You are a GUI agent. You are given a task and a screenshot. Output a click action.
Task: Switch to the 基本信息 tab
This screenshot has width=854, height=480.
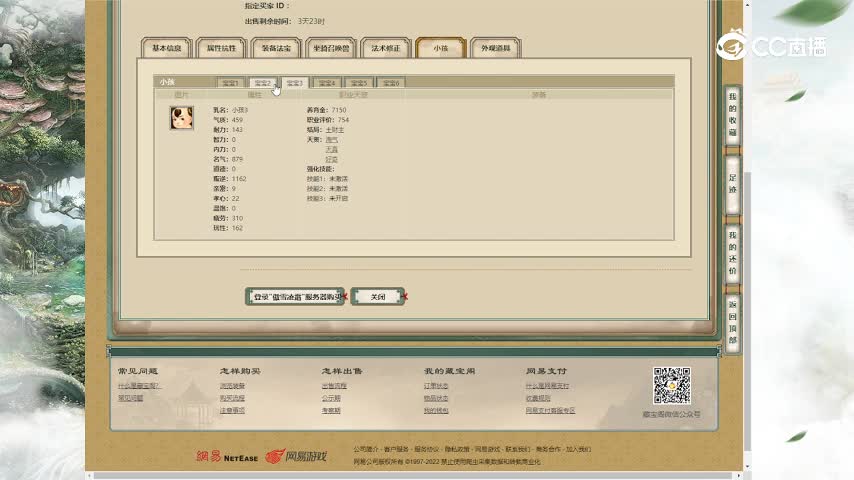click(x=166, y=48)
